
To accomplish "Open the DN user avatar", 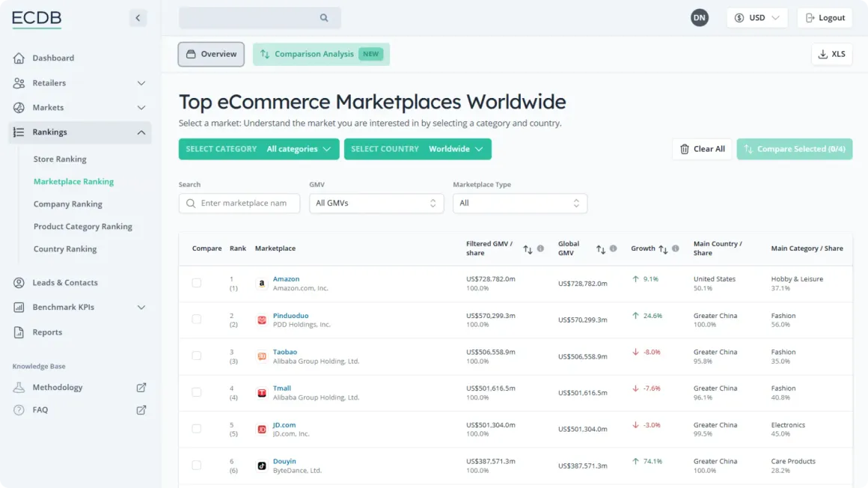I will tap(699, 18).
